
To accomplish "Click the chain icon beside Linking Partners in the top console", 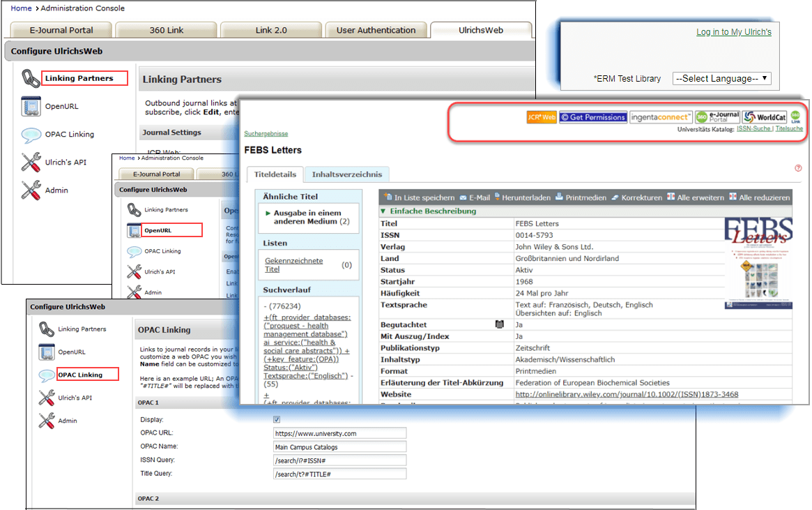I will 31,79.
